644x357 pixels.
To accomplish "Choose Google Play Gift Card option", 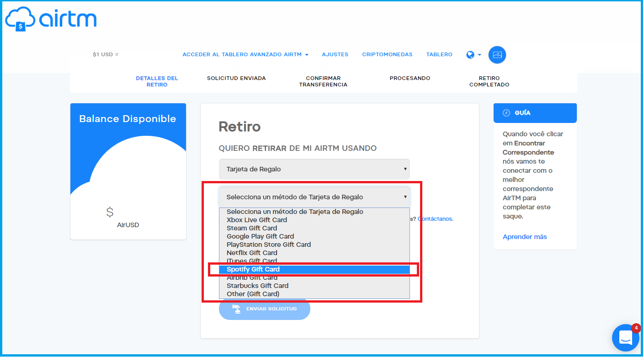I will pos(314,236).
